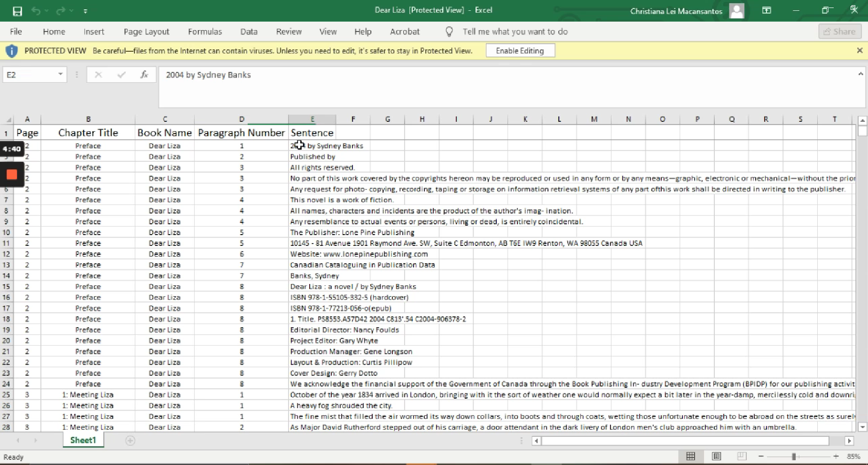The image size is (868, 465).
Task: Click the Enable Editing button
Action: point(520,51)
